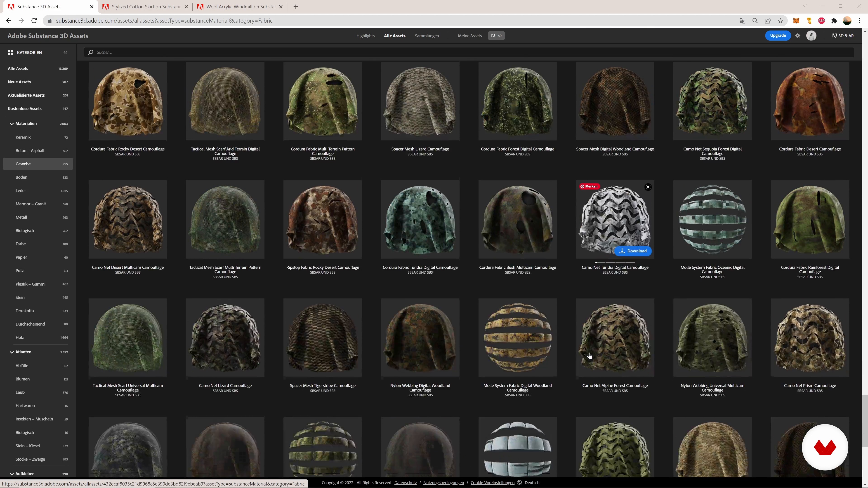Screen dimensions: 868x488
Task: Open Camo Net Alpine Forest Camouflage thumbnail
Action: (x=615, y=338)
